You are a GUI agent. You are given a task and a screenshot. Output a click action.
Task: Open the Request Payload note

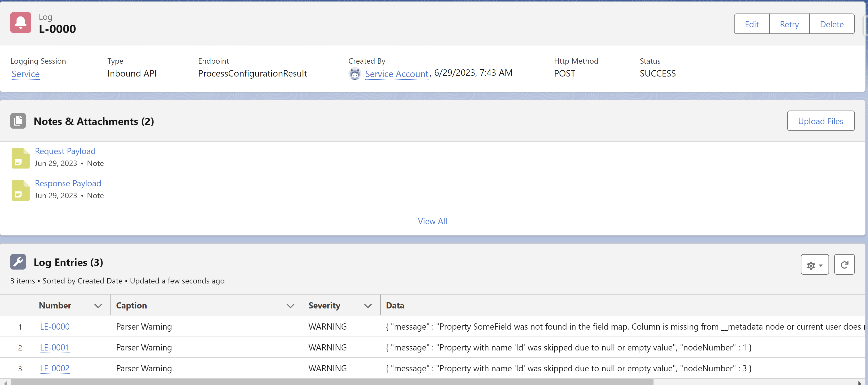65,151
